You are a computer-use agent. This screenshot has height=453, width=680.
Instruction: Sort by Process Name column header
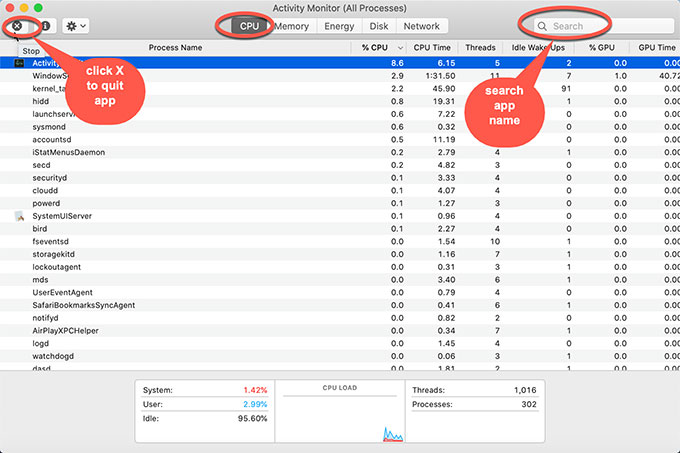point(175,47)
